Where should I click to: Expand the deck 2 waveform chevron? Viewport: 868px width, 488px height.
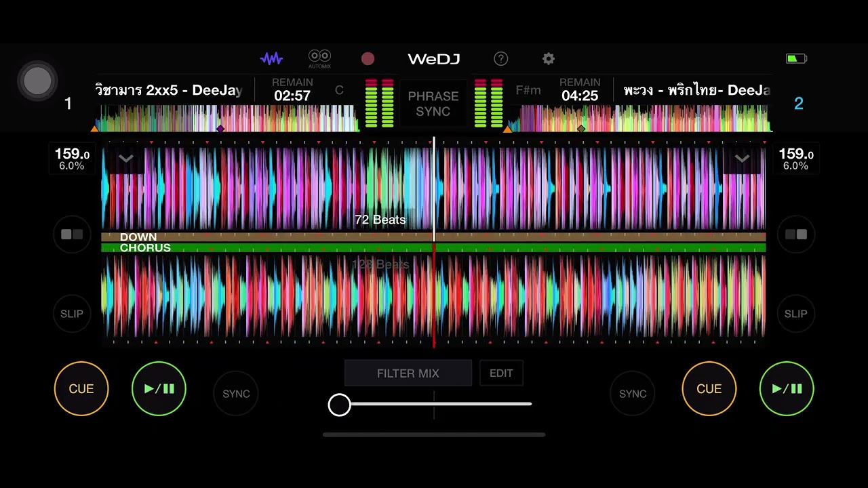[x=742, y=159]
